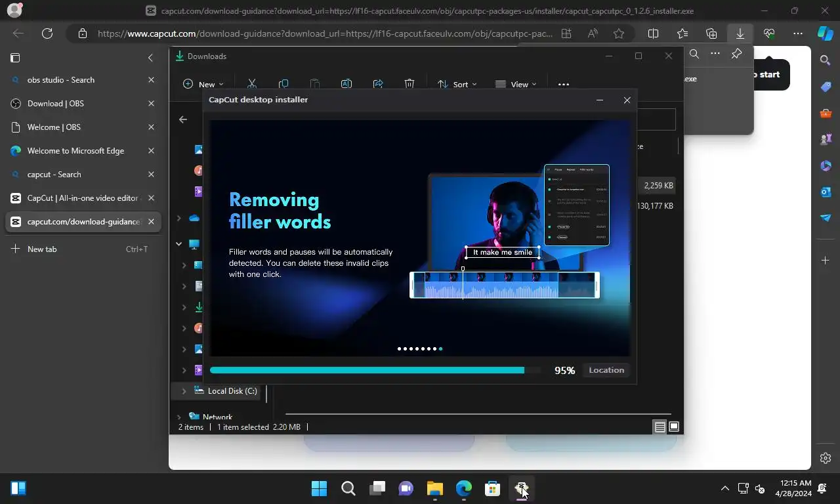Open Edge sidebar settings gear
Image resolution: width=840 pixels, height=504 pixels.
(x=826, y=458)
